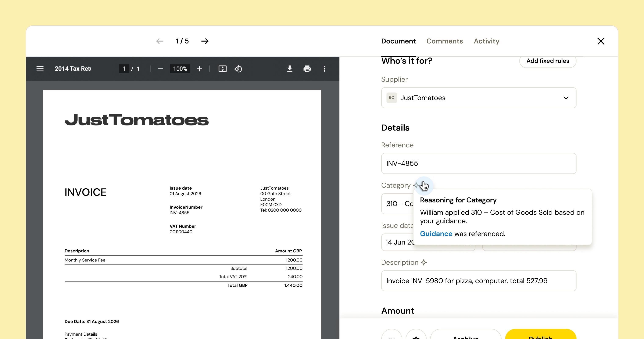Click the zoom percentage 100% field
This screenshot has height=339, width=644.
[x=180, y=69]
